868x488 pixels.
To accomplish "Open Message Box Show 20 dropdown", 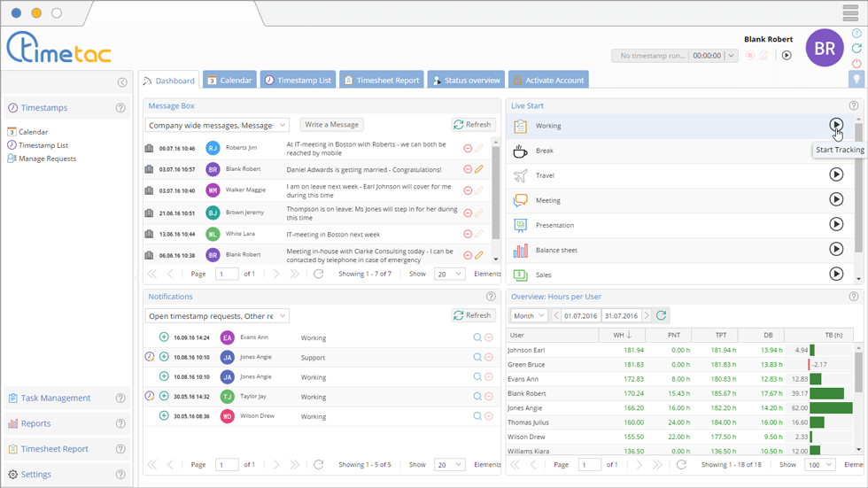I will coord(450,274).
